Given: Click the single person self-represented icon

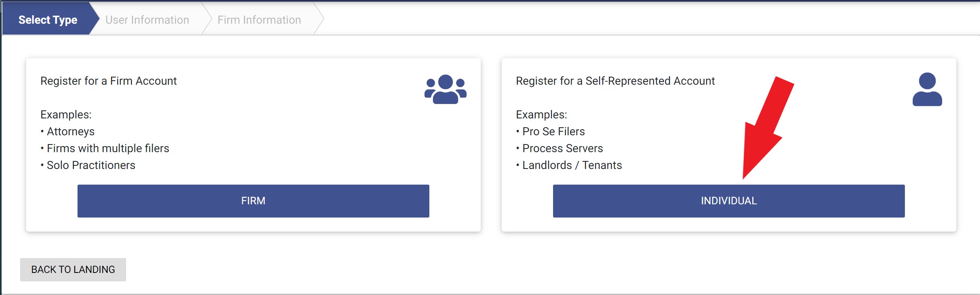Looking at the screenshot, I should click(x=927, y=89).
